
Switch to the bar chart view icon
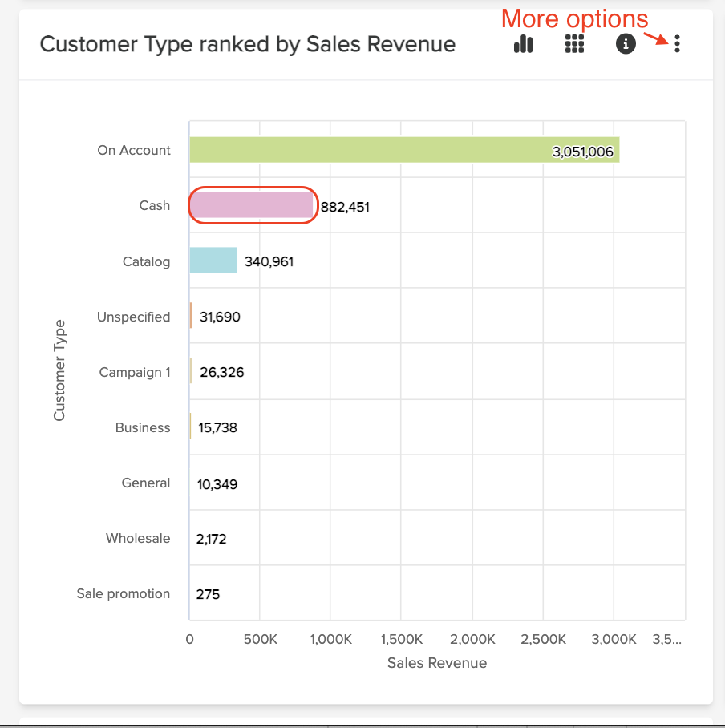click(x=523, y=44)
